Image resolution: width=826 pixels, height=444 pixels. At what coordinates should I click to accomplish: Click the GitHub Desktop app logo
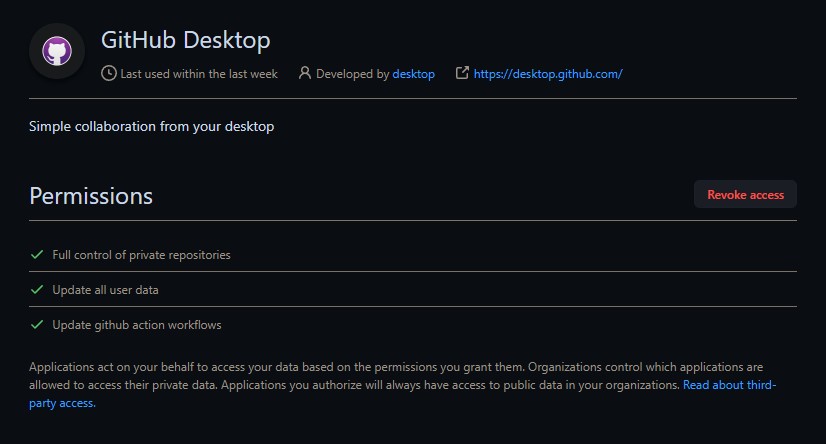point(57,51)
